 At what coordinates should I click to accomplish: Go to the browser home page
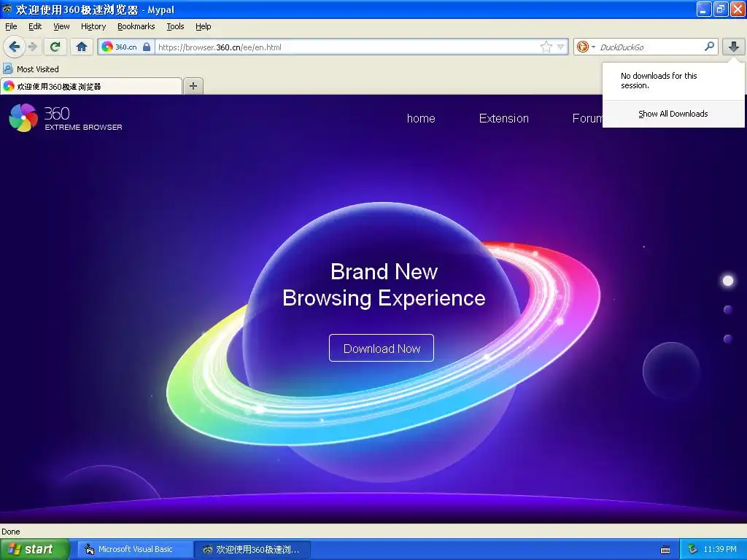tap(82, 47)
